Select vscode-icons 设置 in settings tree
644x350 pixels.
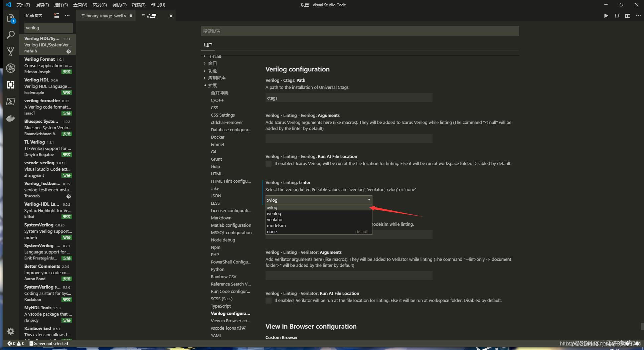(x=228, y=328)
